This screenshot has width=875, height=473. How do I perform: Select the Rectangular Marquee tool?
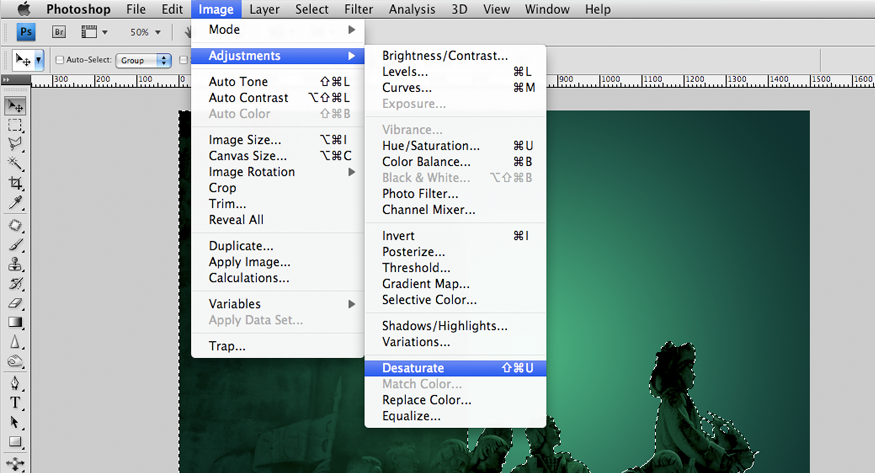(15, 125)
